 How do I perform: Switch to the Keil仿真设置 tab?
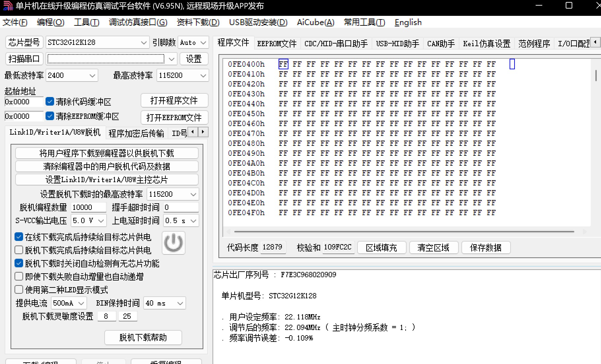pyautogui.click(x=486, y=44)
